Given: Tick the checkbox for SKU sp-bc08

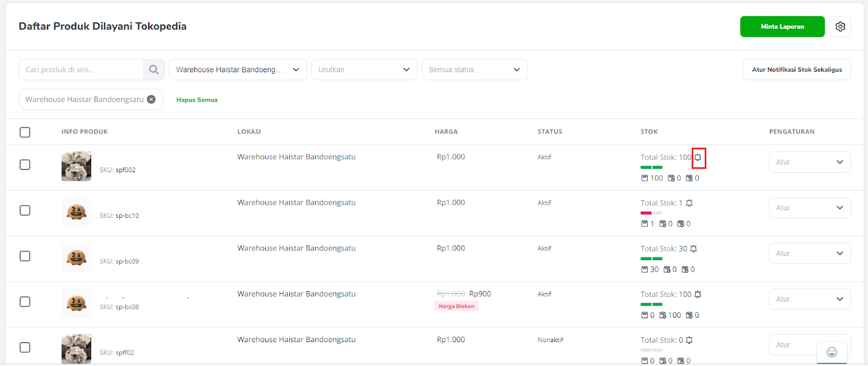Looking at the screenshot, I should click(x=25, y=301).
